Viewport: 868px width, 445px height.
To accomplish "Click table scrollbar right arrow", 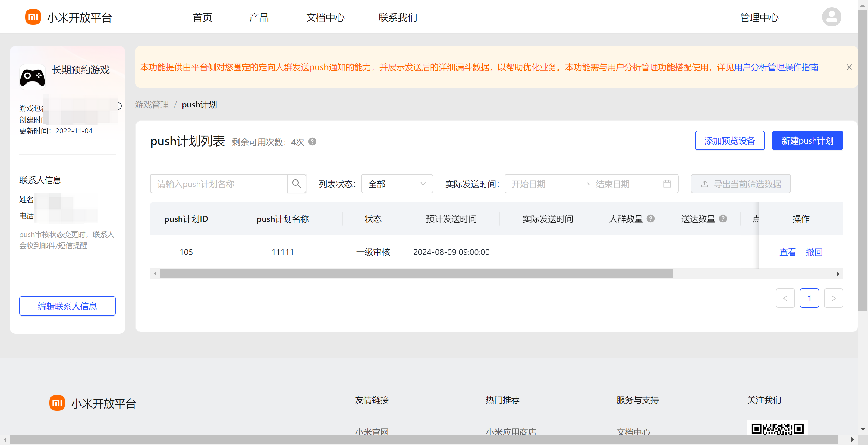I will pyautogui.click(x=838, y=274).
